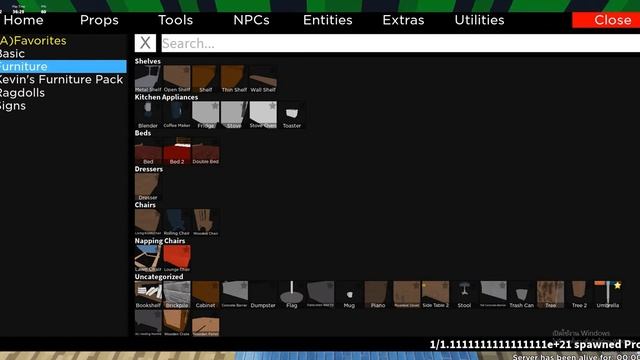
Task: Spawn the Bed 2 prop
Action: [177, 151]
